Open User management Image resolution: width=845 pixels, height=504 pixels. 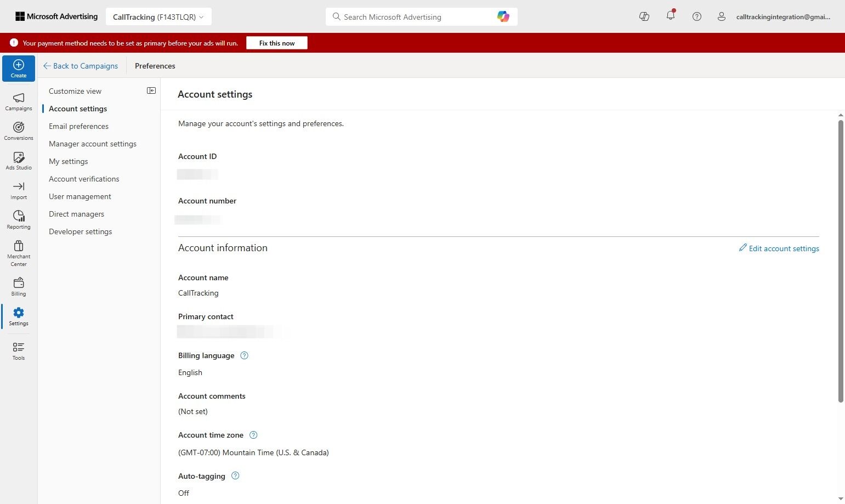coord(80,196)
